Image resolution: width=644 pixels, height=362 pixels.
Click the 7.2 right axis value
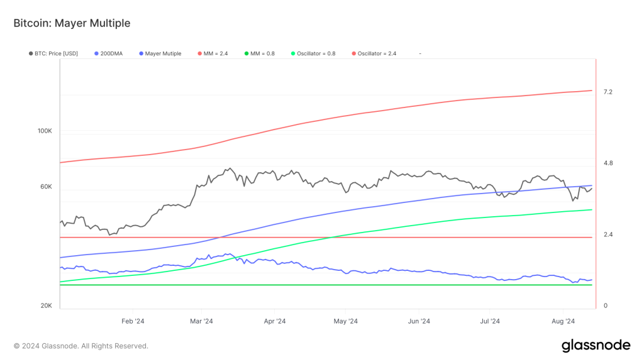pyautogui.click(x=608, y=92)
